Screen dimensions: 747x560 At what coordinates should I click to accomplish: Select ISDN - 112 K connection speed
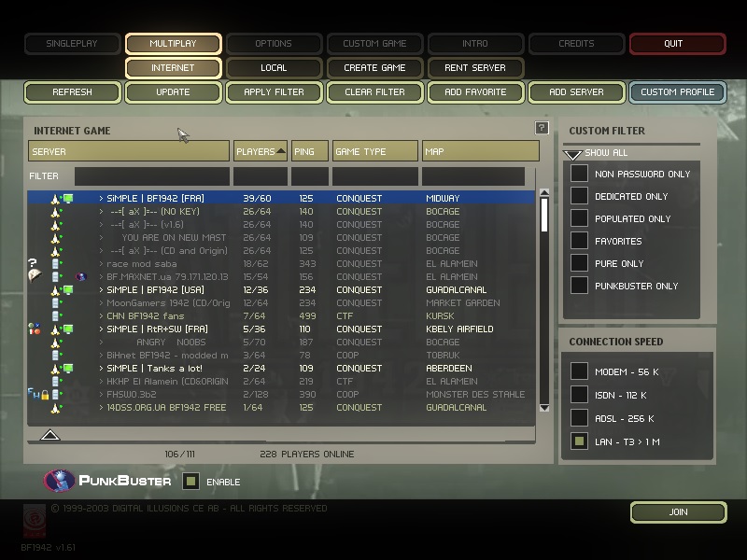(x=579, y=394)
